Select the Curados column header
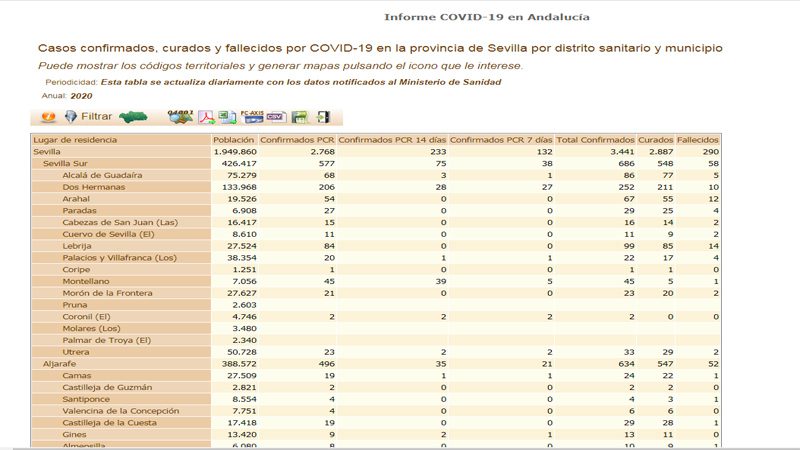The height and width of the screenshot is (450, 800). (656, 140)
